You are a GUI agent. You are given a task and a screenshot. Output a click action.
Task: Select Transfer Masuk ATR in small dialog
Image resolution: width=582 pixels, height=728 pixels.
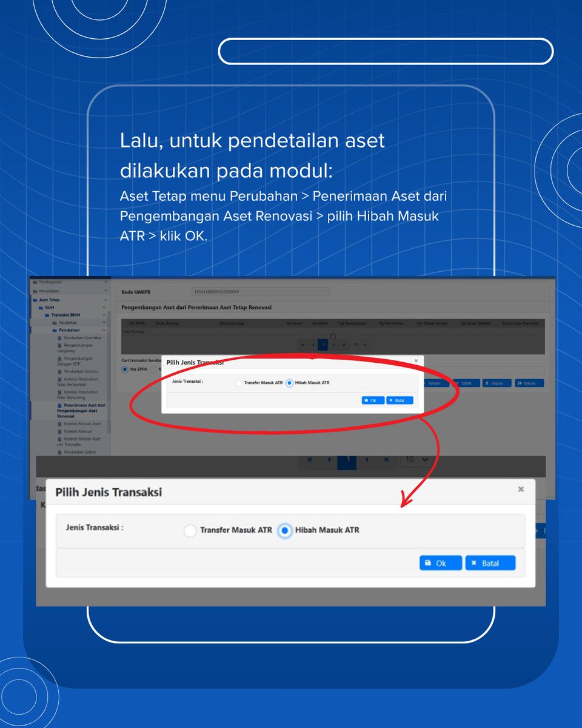tap(238, 383)
